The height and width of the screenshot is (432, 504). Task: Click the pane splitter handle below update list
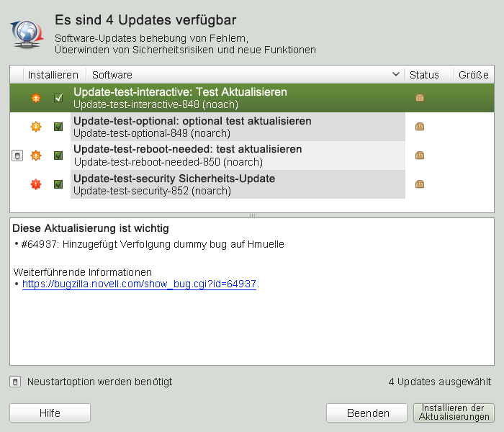tap(252, 215)
